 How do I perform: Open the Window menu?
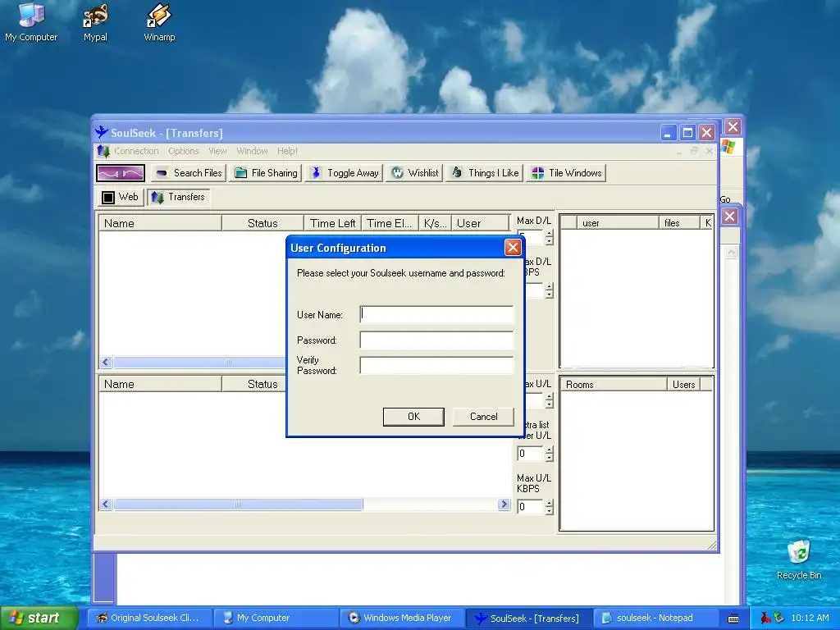(x=252, y=151)
